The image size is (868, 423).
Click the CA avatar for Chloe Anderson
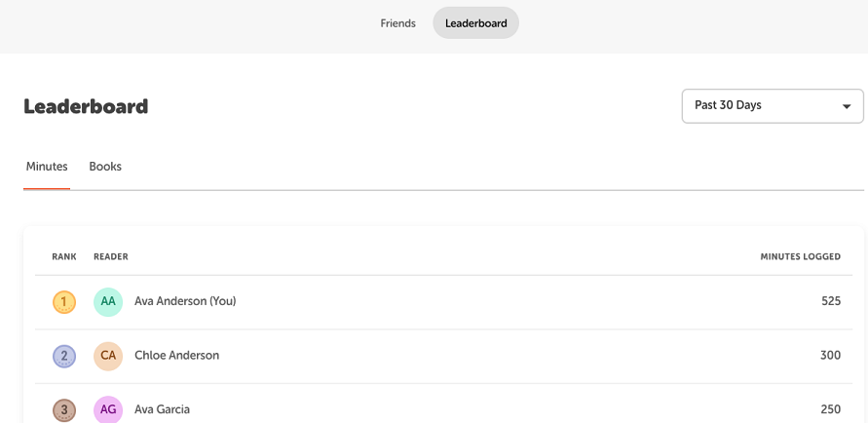108,356
